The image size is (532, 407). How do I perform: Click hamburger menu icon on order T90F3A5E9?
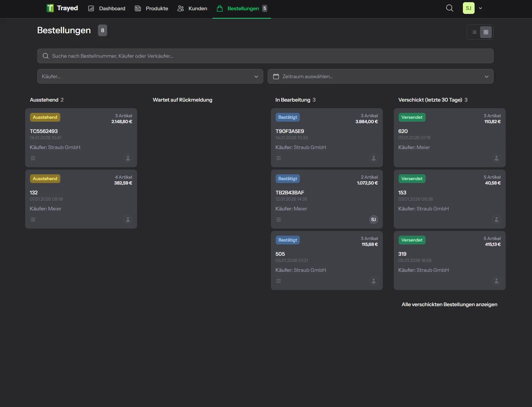[279, 158]
